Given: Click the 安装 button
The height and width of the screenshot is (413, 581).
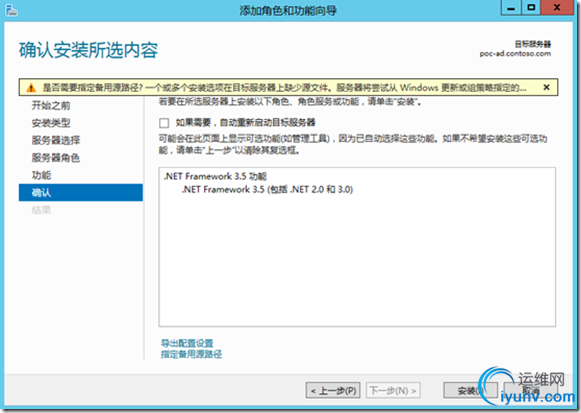Looking at the screenshot, I should [x=470, y=390].
